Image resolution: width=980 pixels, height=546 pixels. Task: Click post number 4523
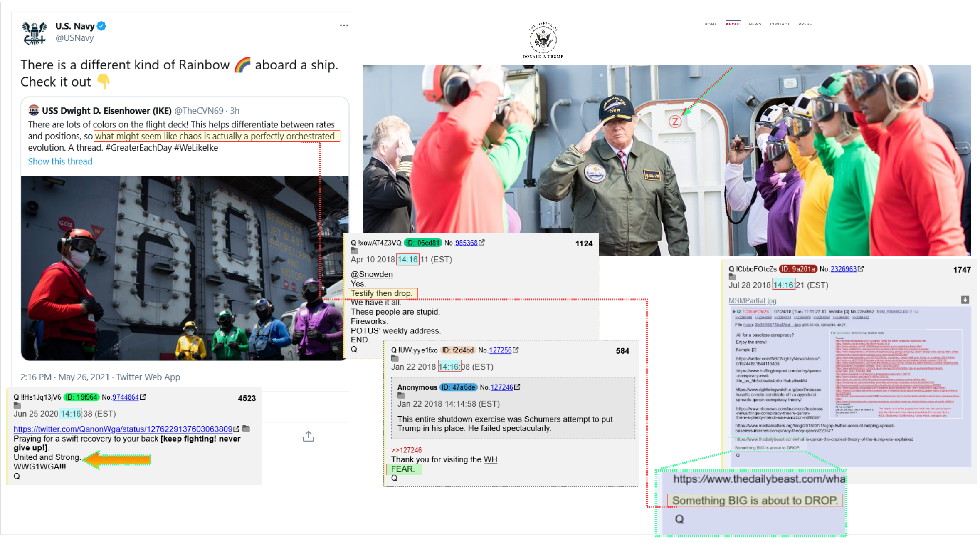(x=247, y=398)
